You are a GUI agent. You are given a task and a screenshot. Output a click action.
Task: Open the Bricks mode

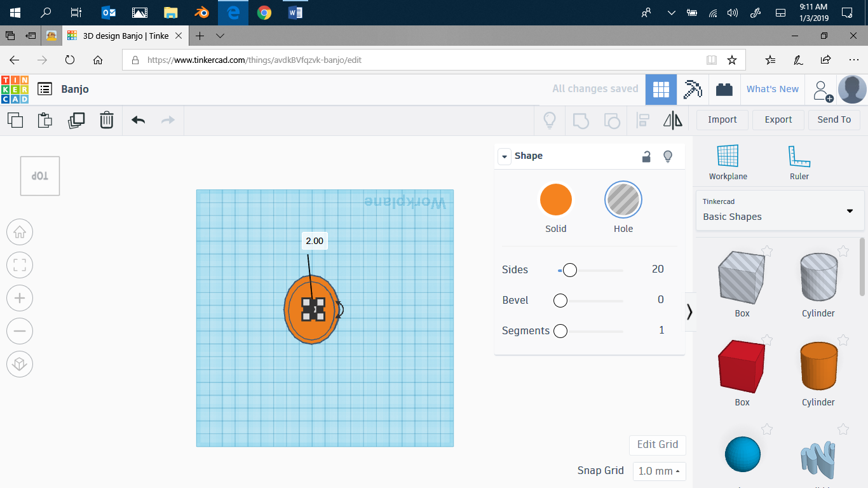point(724,90)
